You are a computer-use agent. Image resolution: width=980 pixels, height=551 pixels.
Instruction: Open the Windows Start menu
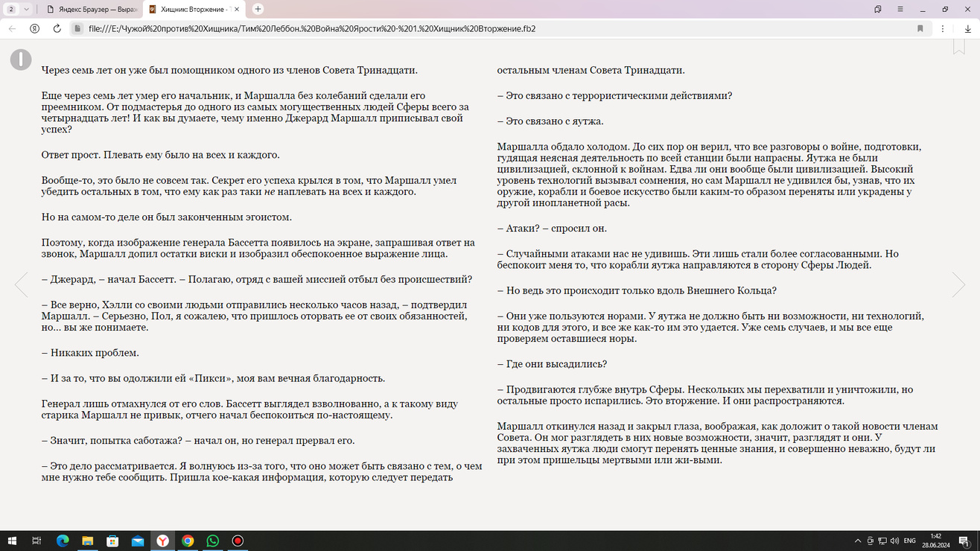(x=12, y=541)
